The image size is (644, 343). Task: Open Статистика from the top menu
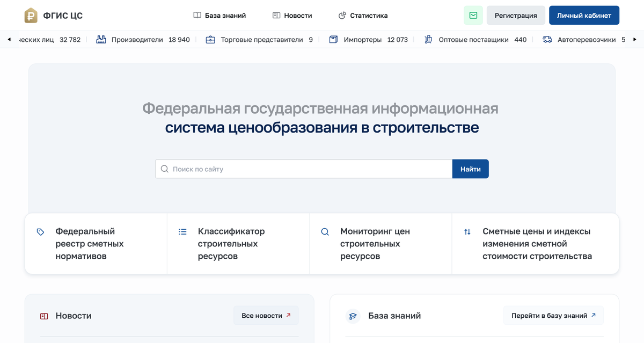[362, 15]
